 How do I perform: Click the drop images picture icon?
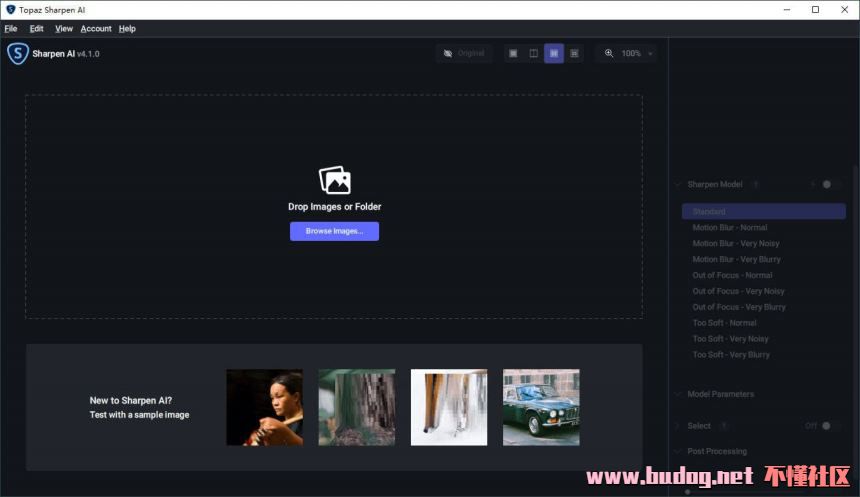coord(334,180)
